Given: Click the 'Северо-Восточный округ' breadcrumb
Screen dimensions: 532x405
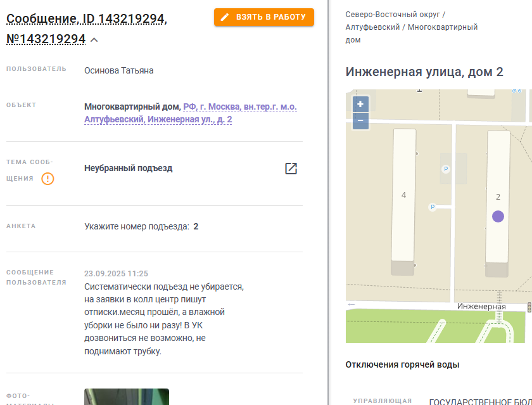Looking at the screenshot, I should (x=393, y=15).
